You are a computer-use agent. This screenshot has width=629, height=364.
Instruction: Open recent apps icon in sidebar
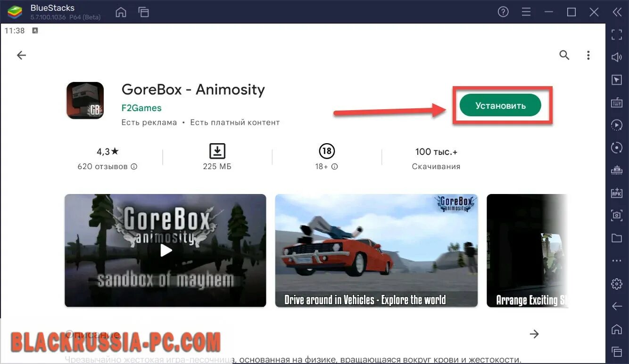click(x=617, y=351)
